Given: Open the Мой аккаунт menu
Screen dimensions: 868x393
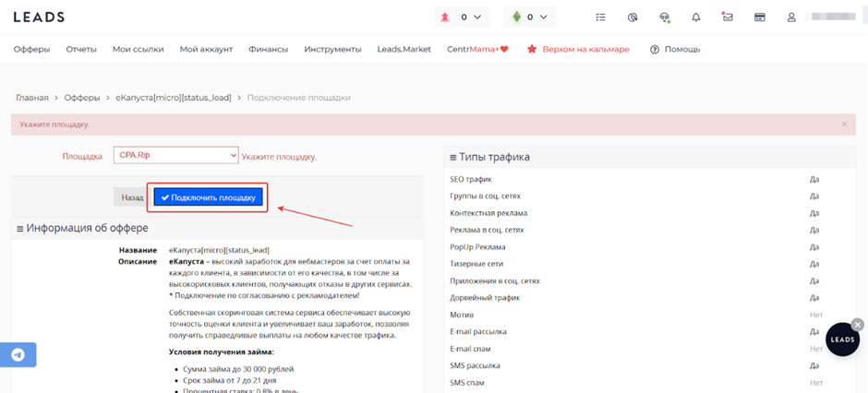Looking at the screenshot, I should (x=206, y=49).
